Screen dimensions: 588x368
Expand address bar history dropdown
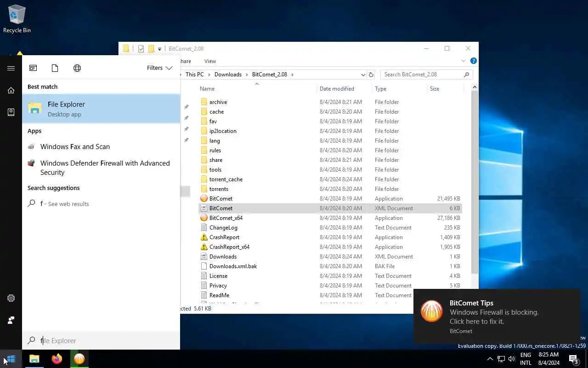click(x=363, y=75)
